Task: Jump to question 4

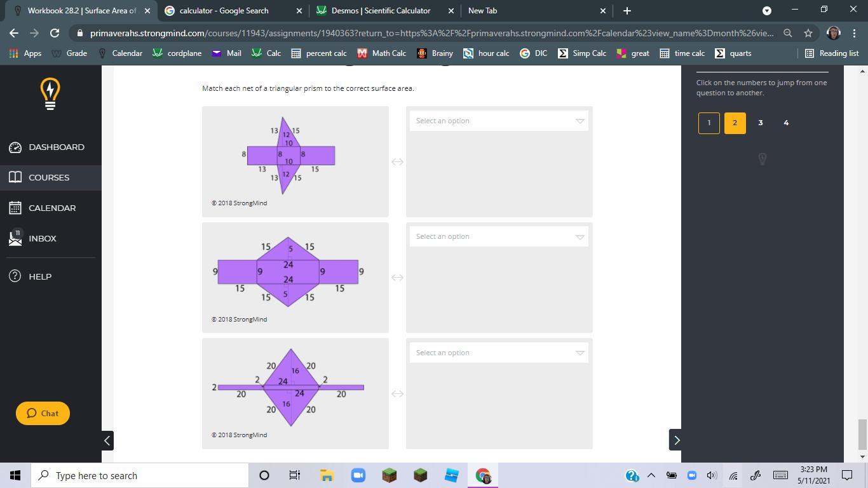Action: pyautogui.click(x=786, y=123)
